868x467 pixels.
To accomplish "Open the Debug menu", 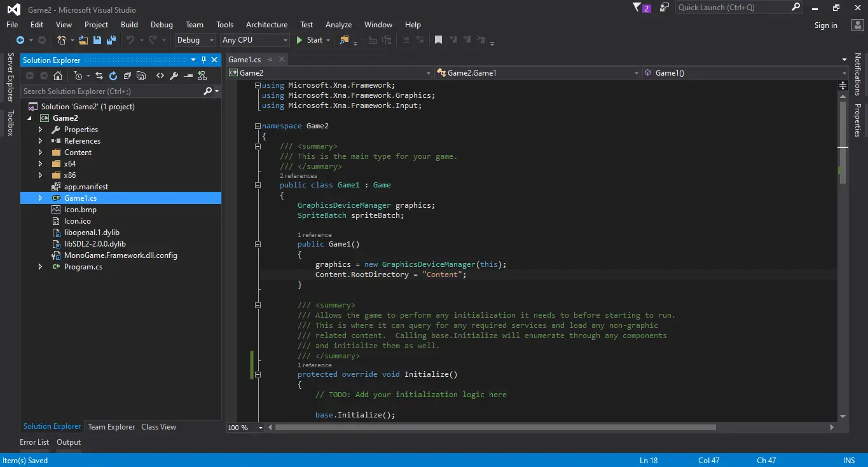I will point(162,25).
